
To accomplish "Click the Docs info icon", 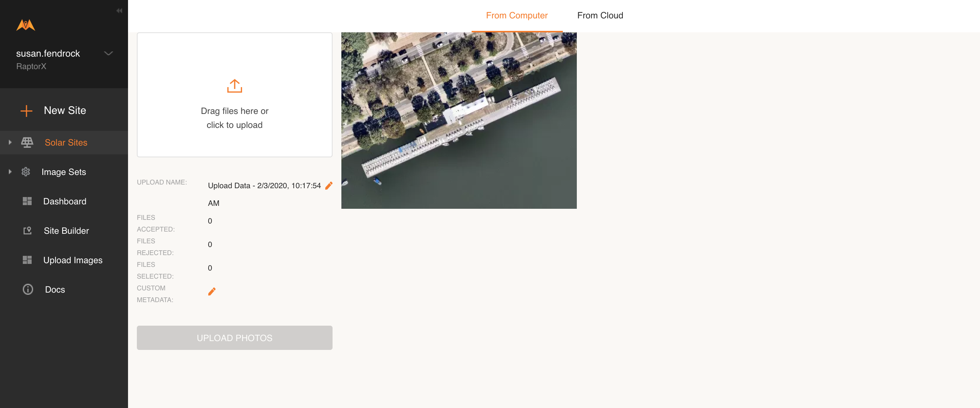I will coord(28,289).
